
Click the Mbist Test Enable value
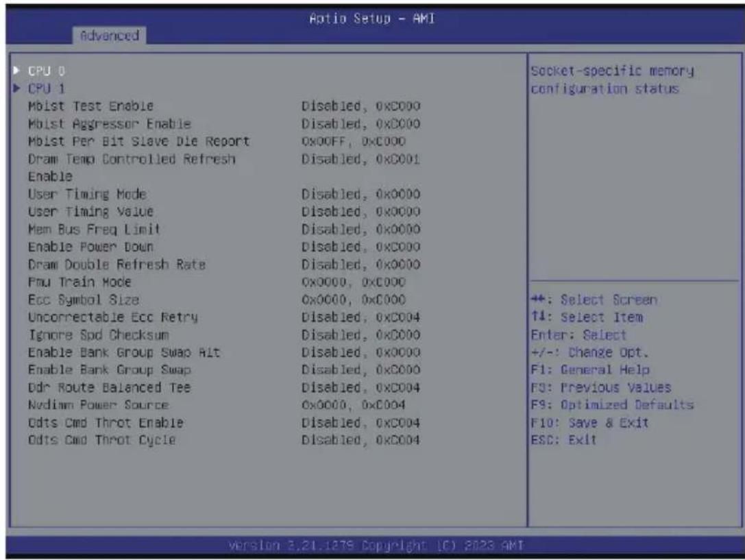click(x=361, y=106)
